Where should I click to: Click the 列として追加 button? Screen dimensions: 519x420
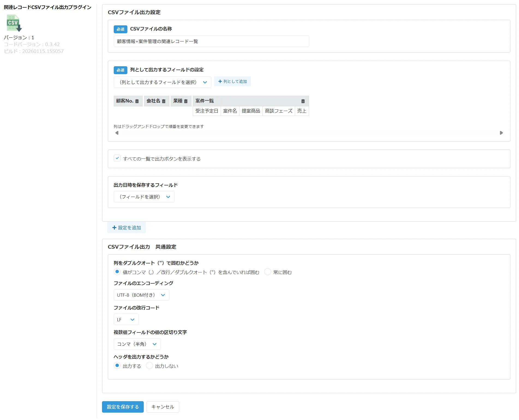pyautogui.click(x=232, y=81)
